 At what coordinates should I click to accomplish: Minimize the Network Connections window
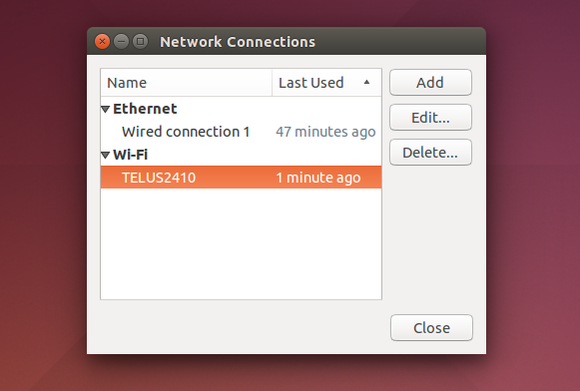point(121,41)
